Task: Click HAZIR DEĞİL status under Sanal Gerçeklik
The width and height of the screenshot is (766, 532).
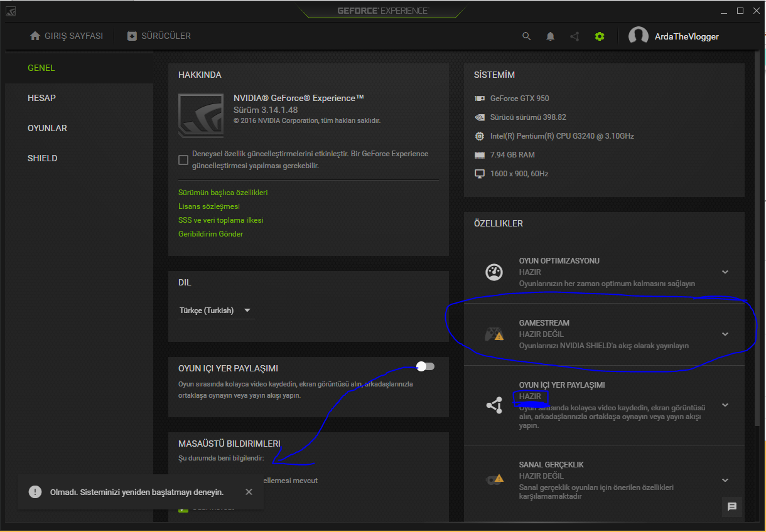Action: [x=541, y=476]
